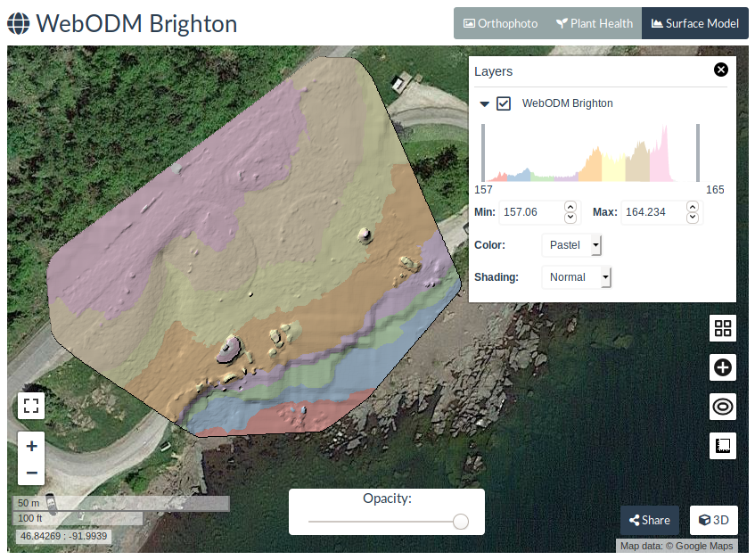Increase the Min value with up arrow
The height and width of the screenshot is (560, 755).
pyautogui.click(x=570, y=207)
